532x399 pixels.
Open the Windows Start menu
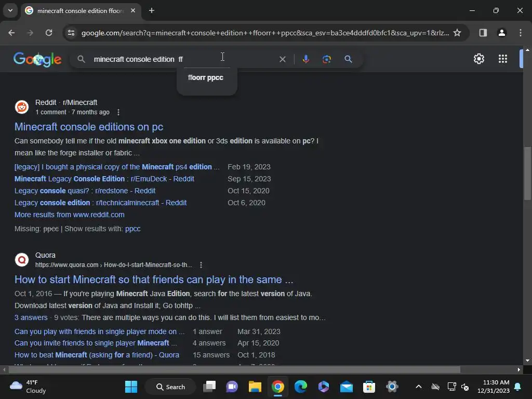[x=131, y=387]
